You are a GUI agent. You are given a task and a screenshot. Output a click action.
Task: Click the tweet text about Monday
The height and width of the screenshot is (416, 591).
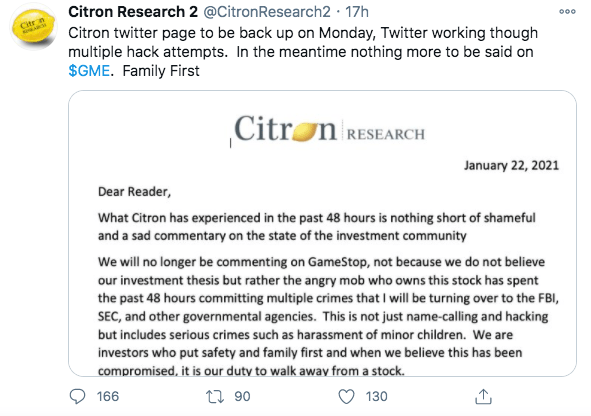pos(303,52)
